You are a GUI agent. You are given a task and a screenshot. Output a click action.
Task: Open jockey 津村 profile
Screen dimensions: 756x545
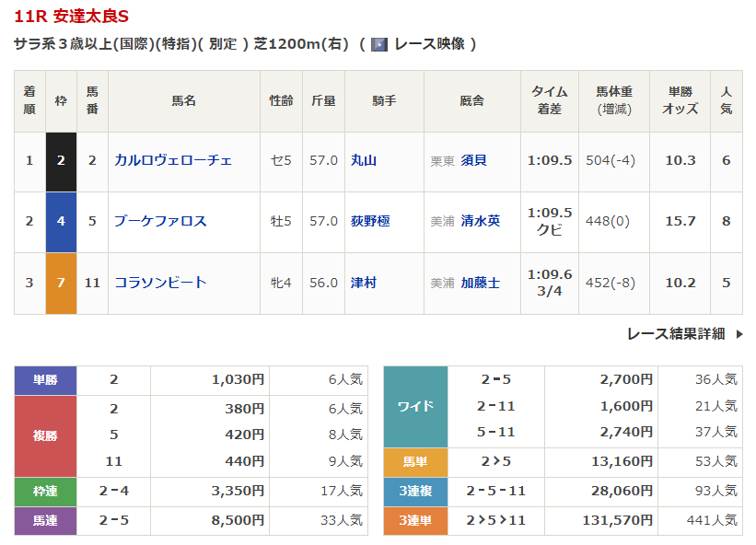pyautogui.click(x=364, y=283)
